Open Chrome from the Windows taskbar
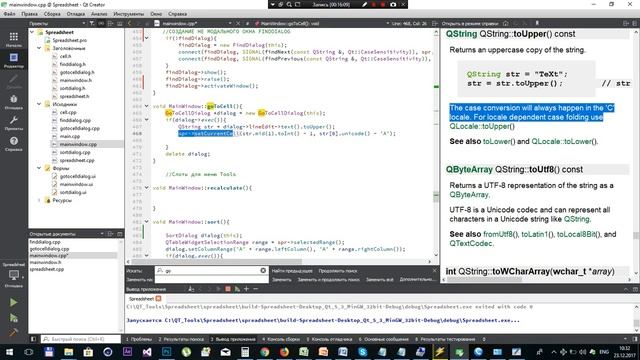640x360 pixels. (264, 352)
